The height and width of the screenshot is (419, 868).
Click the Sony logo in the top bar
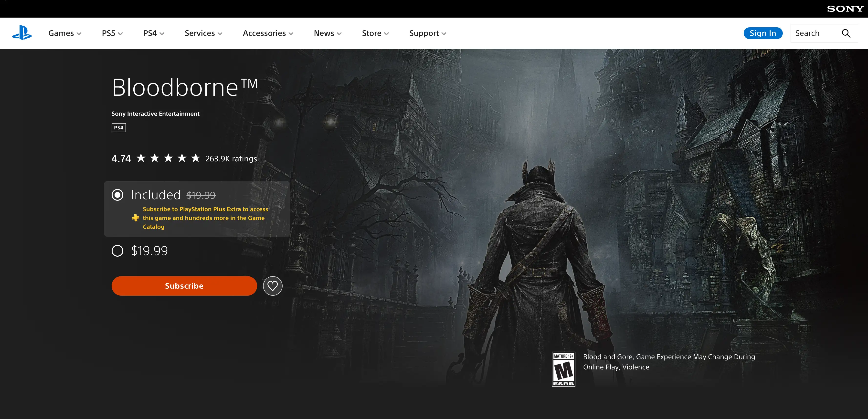(845, 9)
